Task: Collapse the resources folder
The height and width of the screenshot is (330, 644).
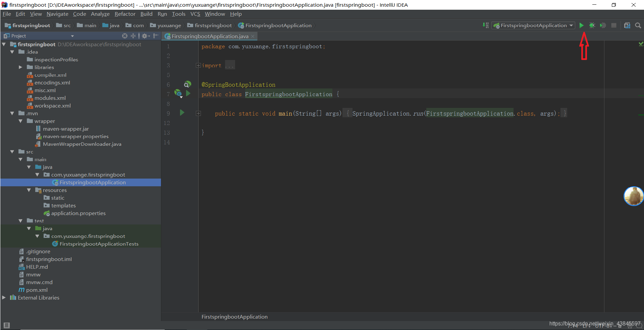Action: tap(29, 190)
